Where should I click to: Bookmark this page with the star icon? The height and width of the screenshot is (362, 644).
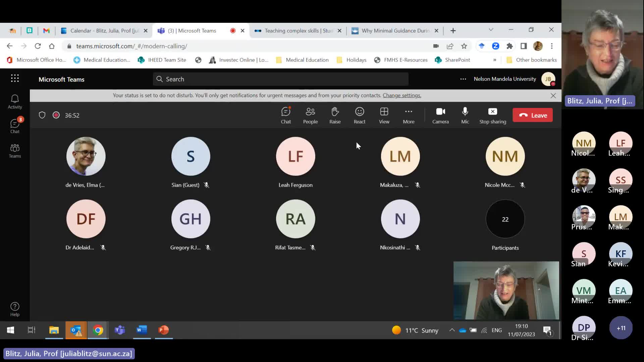464,46
